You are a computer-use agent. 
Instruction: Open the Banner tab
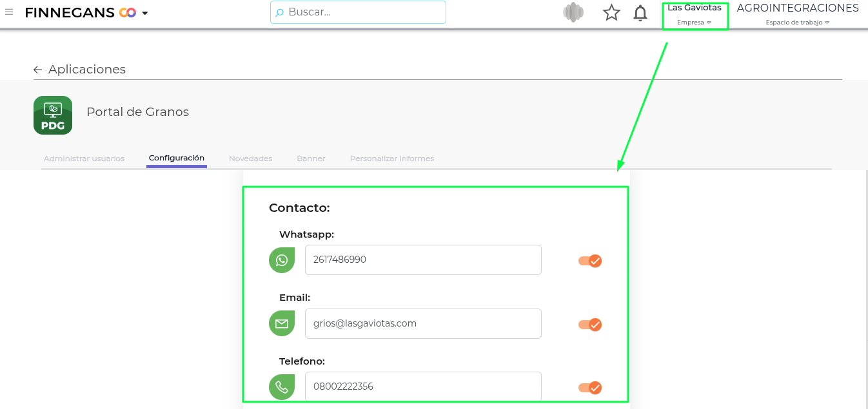click(311, 158)
